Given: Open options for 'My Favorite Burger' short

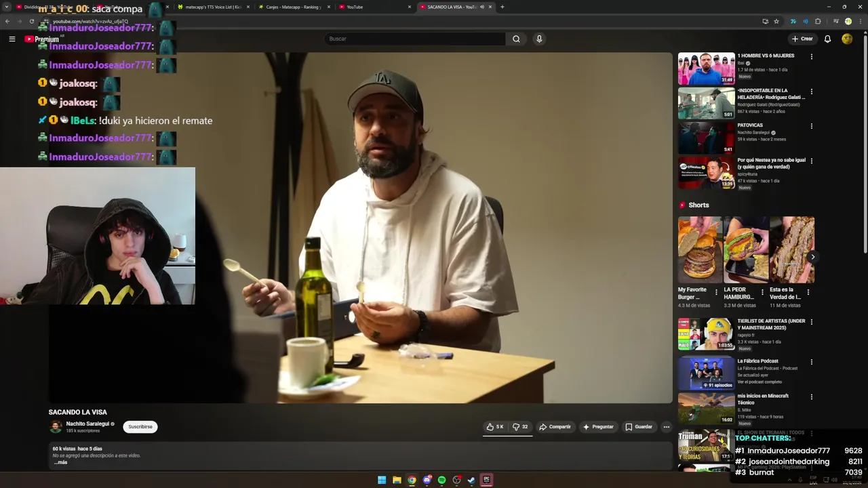Looking at the screenshot, I should tap(716, 292).
